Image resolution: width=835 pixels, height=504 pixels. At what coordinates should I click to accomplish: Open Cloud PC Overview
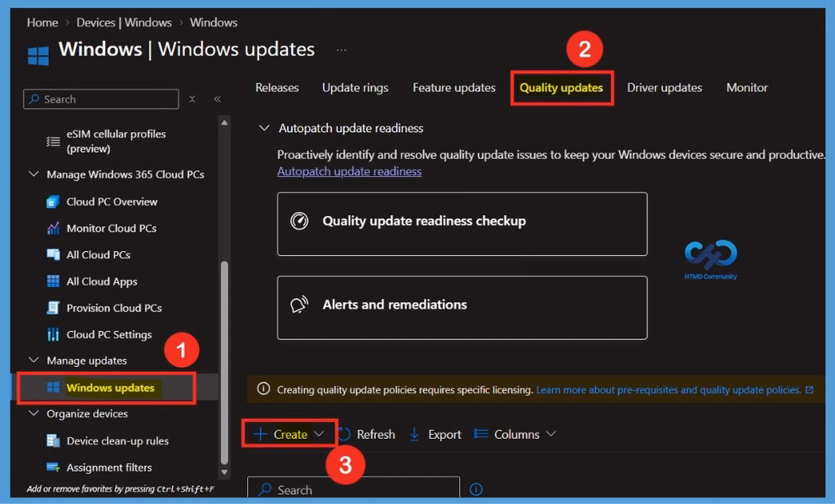pyautogui.click(x=112, y=202)
